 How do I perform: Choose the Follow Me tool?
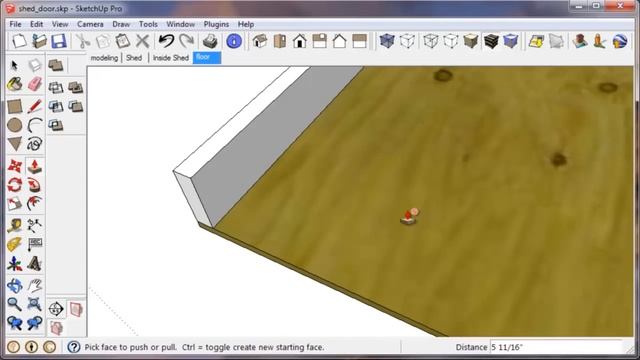(35, 185)
